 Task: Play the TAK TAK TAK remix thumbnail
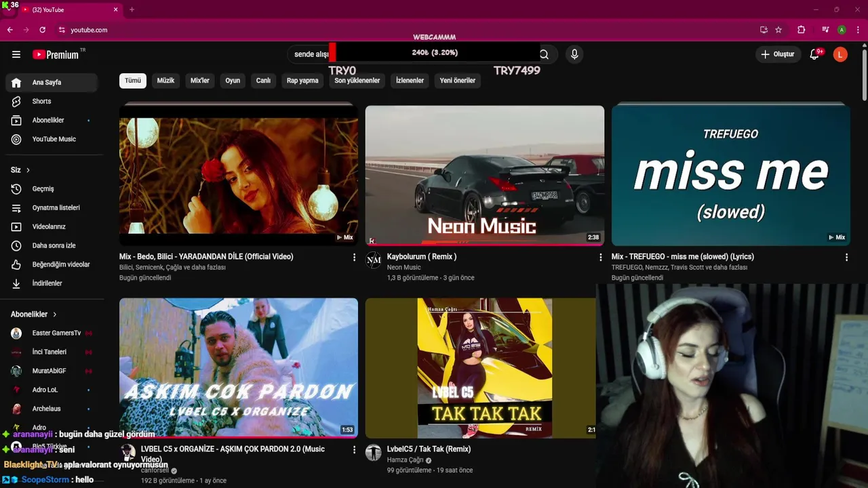coord(481,368)
